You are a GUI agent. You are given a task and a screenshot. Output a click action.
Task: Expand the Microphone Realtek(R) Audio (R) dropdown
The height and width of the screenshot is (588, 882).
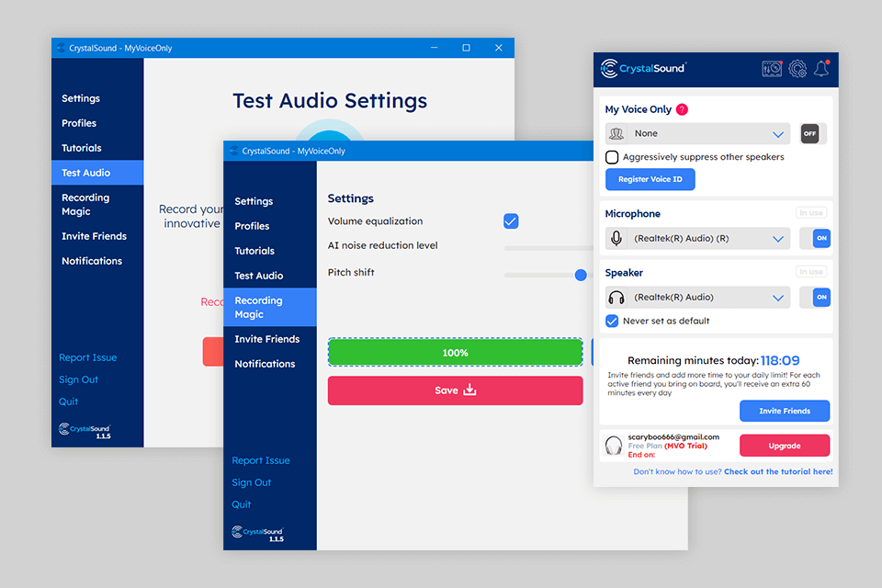(698, 239)
